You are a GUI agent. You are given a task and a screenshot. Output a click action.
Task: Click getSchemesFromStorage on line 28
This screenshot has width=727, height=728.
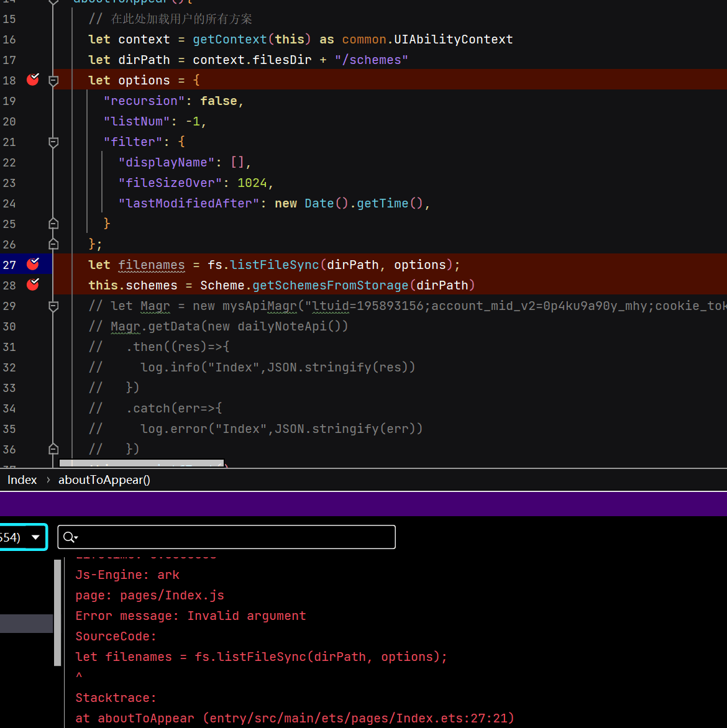pos(331,285)
